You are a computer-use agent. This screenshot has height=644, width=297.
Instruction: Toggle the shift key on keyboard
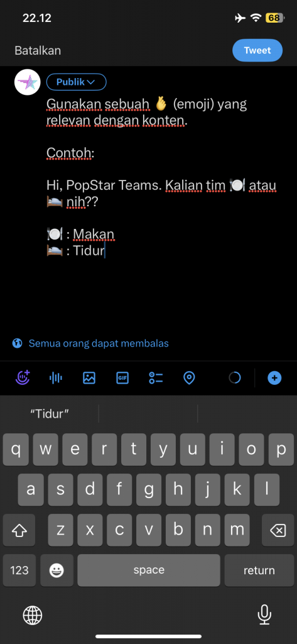click(19, 530)
